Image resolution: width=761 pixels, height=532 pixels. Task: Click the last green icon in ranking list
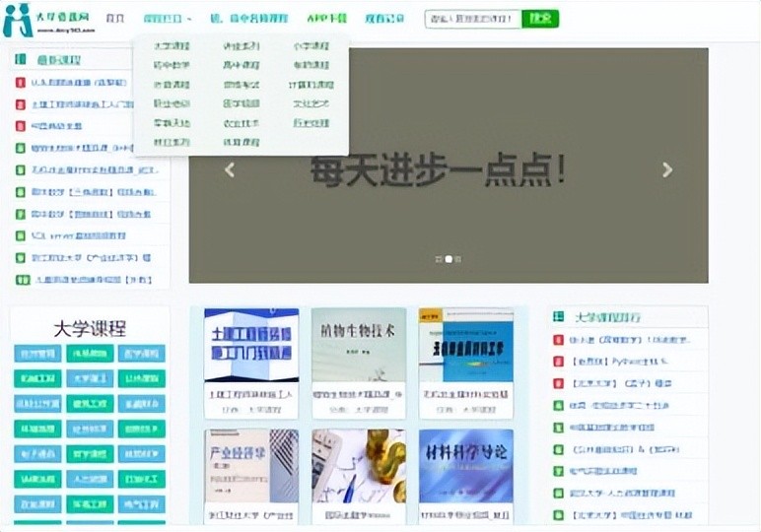[x=558, y=514]
